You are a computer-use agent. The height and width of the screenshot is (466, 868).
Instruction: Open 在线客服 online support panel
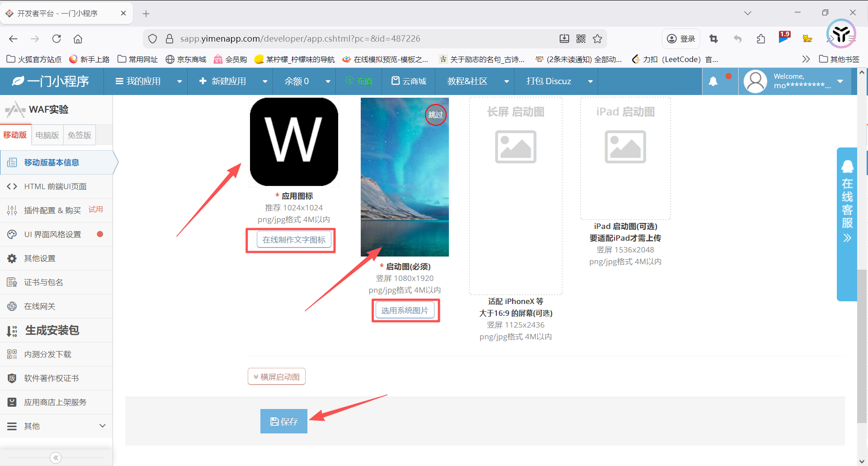tap(847, 224)
